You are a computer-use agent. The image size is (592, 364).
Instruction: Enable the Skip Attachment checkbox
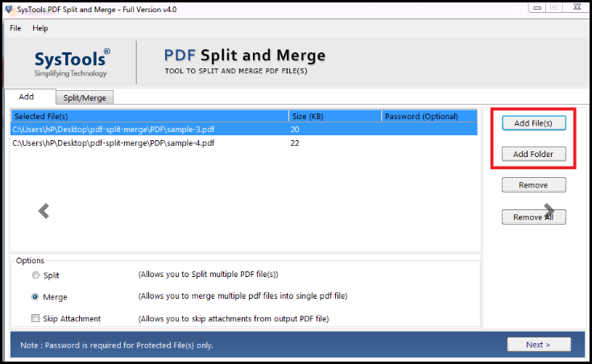click(35, 318)
